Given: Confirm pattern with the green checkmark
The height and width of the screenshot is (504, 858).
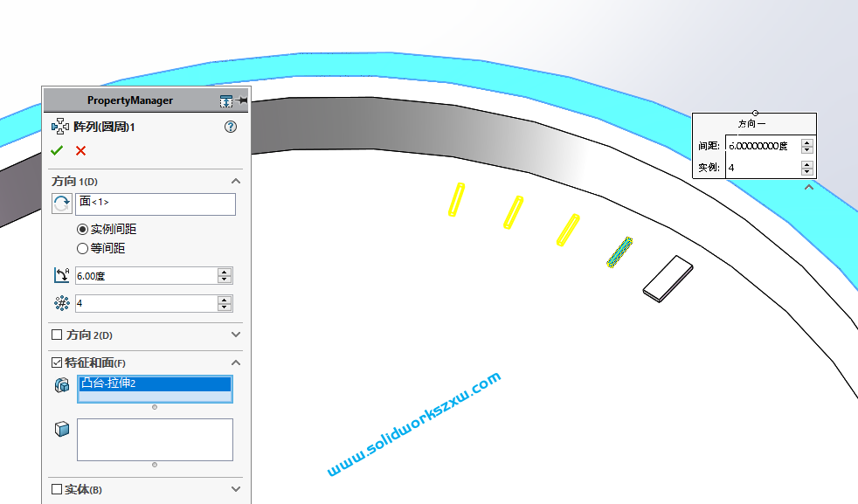Looking at the screenshot, I should pos(57,149).
